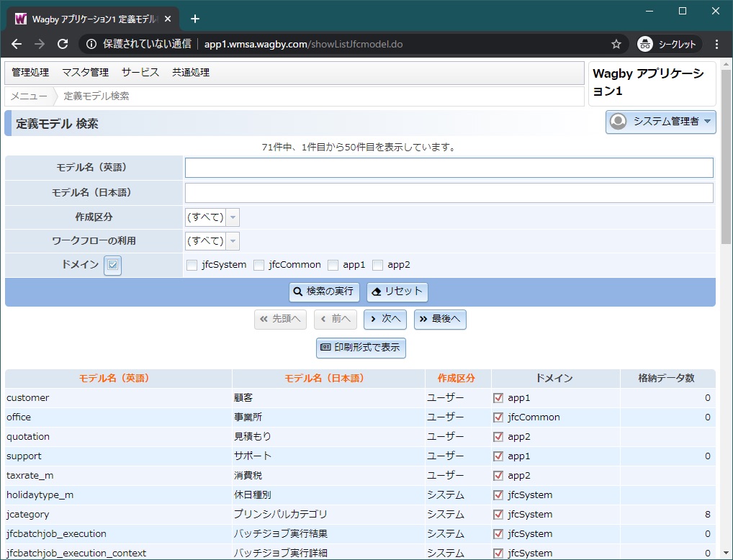733x560 pixels.
Task: Check the jfcCommon domain filter
Action: point(258,265)
